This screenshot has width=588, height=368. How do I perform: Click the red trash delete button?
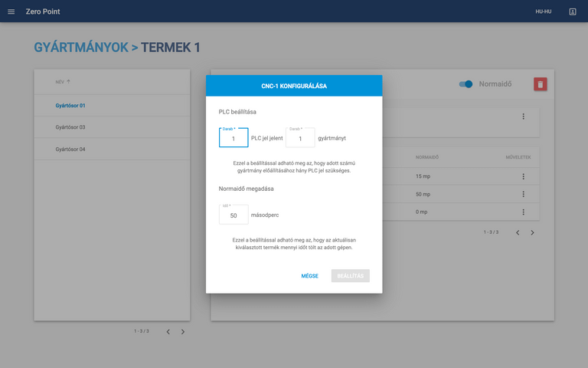(x=541, y=84)
